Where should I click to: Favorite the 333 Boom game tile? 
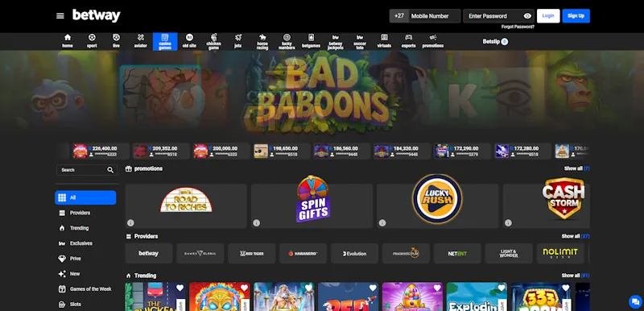click(566, 288)
